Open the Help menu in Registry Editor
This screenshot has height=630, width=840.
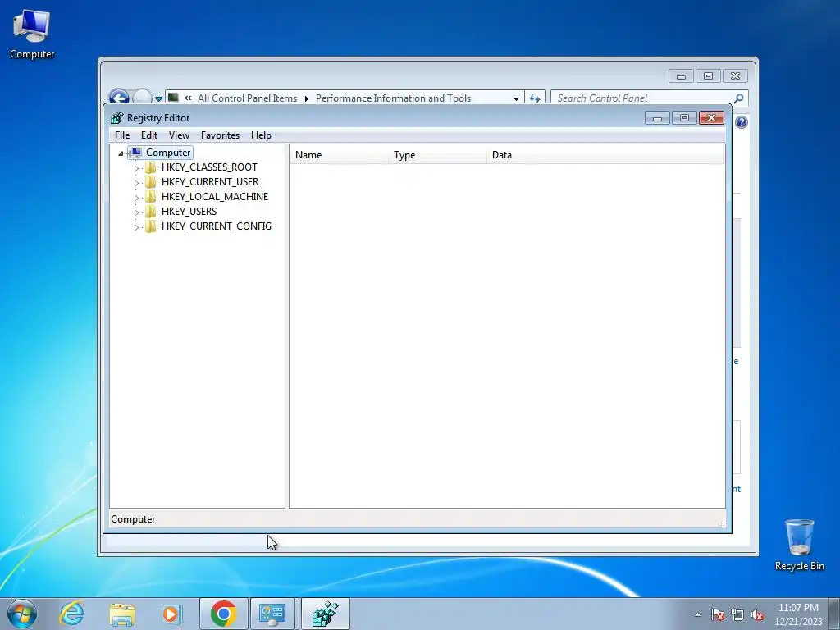[x=261, y=135]
